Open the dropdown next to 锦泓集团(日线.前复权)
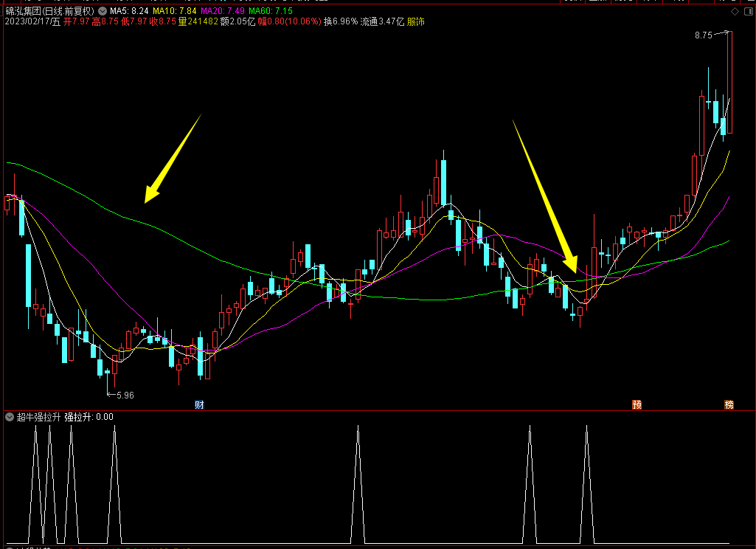 pyautogui.click(x=103, y=11)
